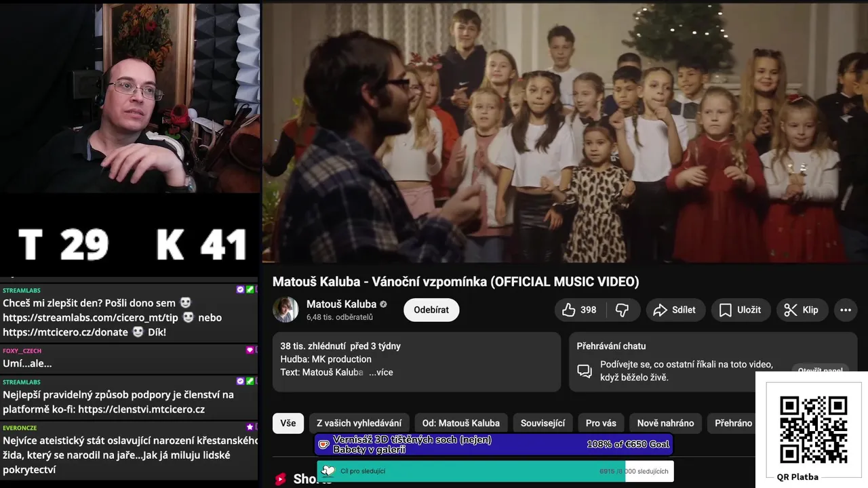Click the verified badge beside Matouš Kaluba
Screen dimensions: 868x488
point(383,304)
